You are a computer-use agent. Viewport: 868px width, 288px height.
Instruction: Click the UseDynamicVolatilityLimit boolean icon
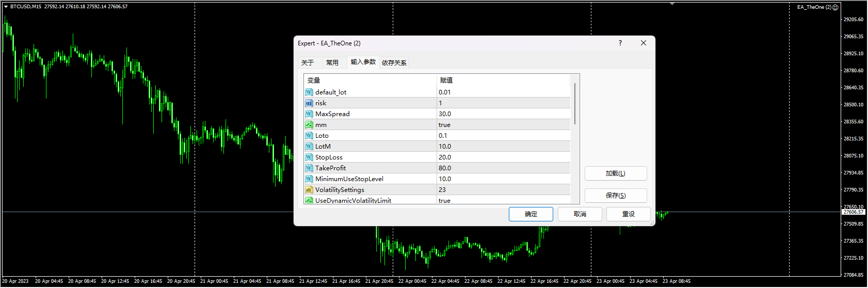point(309,200)
